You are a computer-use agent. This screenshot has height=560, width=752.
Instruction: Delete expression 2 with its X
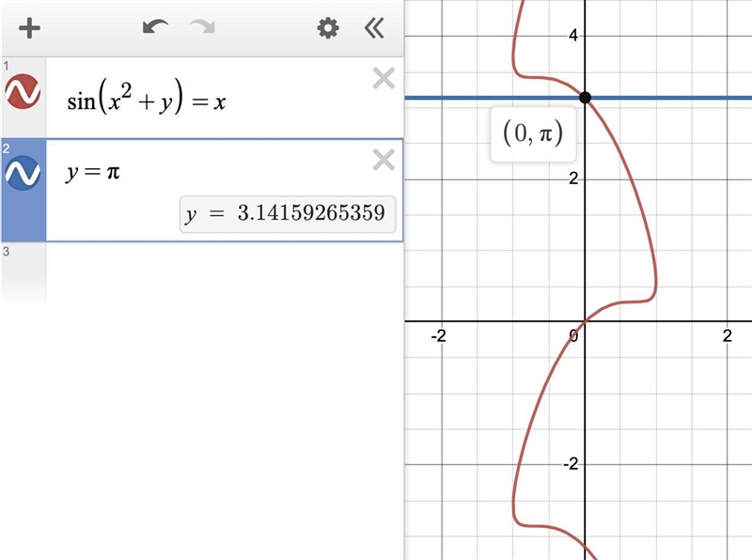384,160
